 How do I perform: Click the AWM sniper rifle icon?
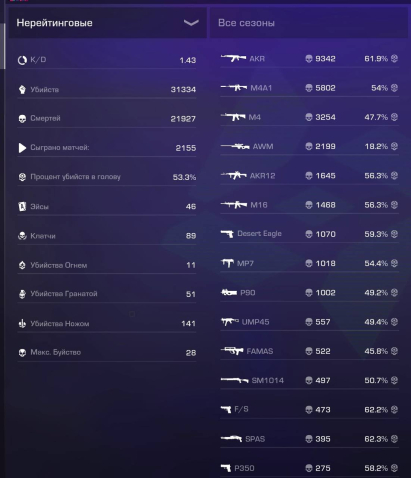click(x=235, y=146)
